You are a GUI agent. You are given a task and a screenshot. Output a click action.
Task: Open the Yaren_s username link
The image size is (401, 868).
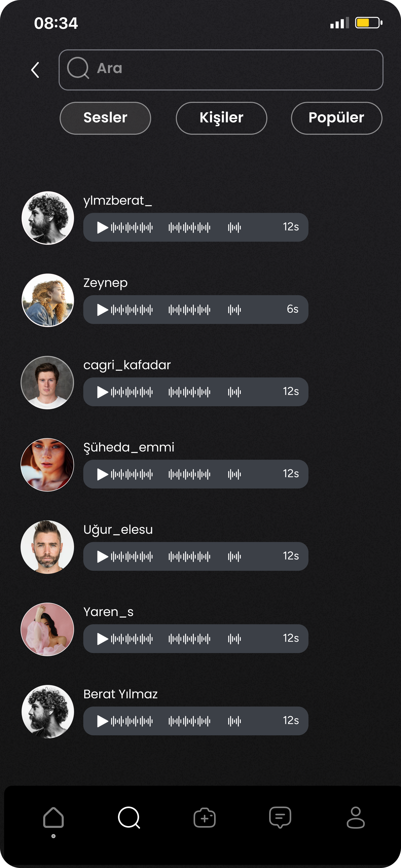(x=108, y=612)
